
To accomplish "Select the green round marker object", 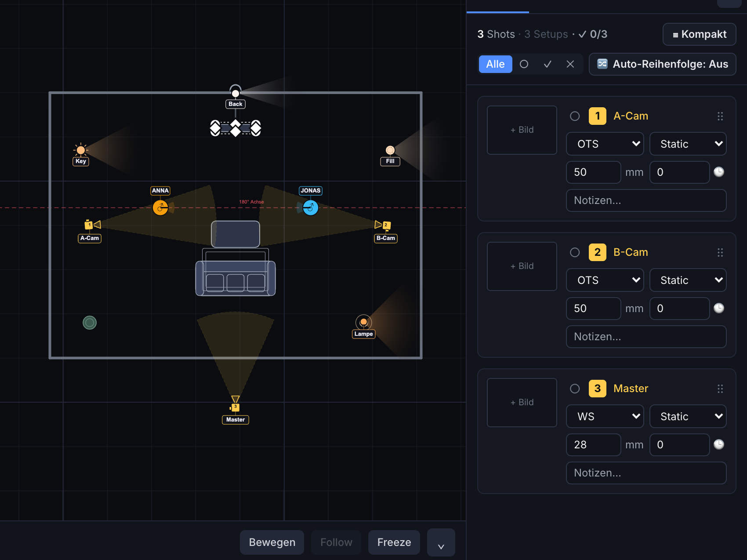I will pos(90,323).
